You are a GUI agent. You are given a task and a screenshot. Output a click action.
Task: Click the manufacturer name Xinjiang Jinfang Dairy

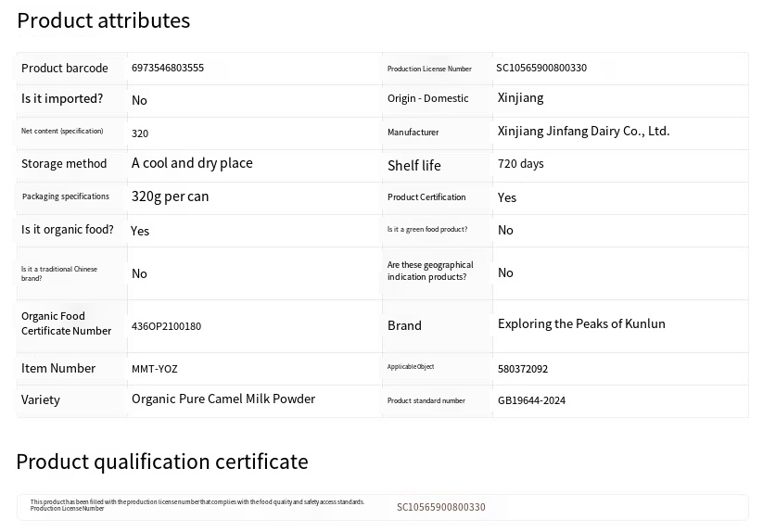tap(583, 132)
